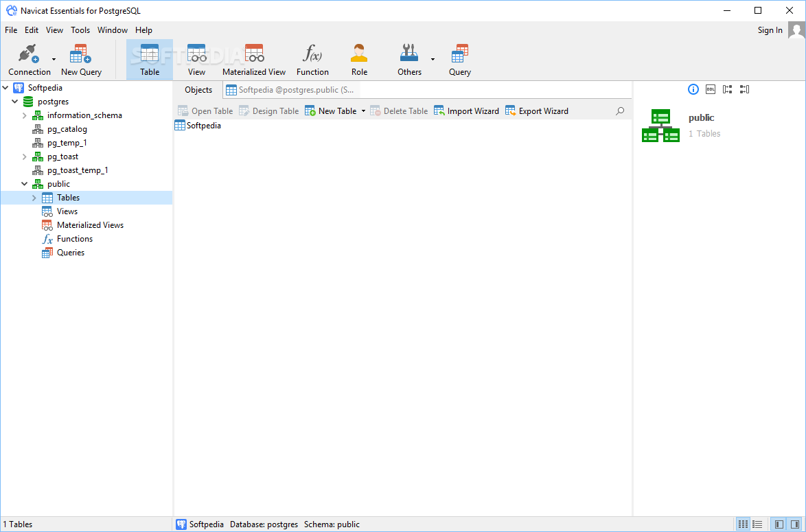Screen dimensions: 806x532
Task: Select the Function toolbar button
Action: pyautogui.click(x=312, y=60)
